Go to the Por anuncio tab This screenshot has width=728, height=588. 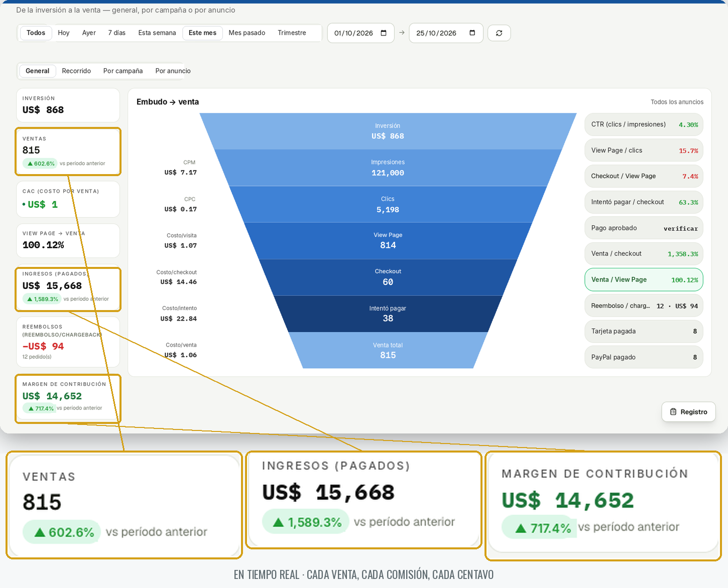pos(173,71)
